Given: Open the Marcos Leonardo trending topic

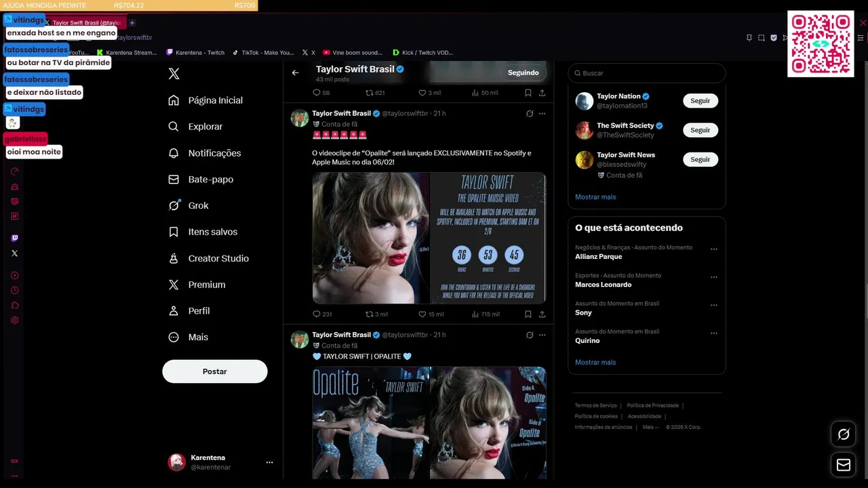Looking at the screenshot, I should [604, 285].
